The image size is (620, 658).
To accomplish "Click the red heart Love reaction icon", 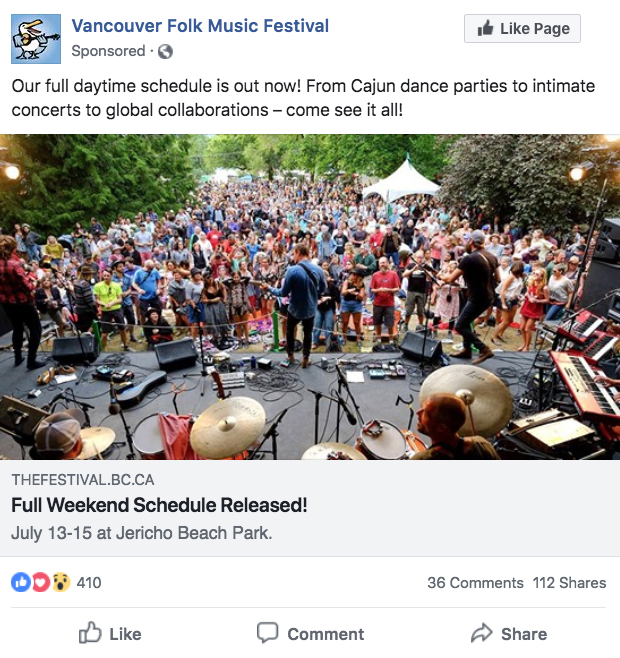I will tap(40, 582).
